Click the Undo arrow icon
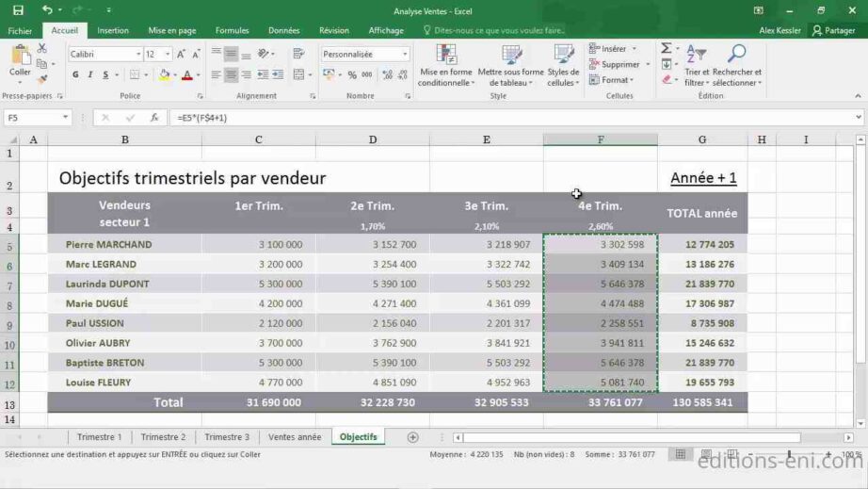Screen dimensions: 868x489 [x=47, y=10]
